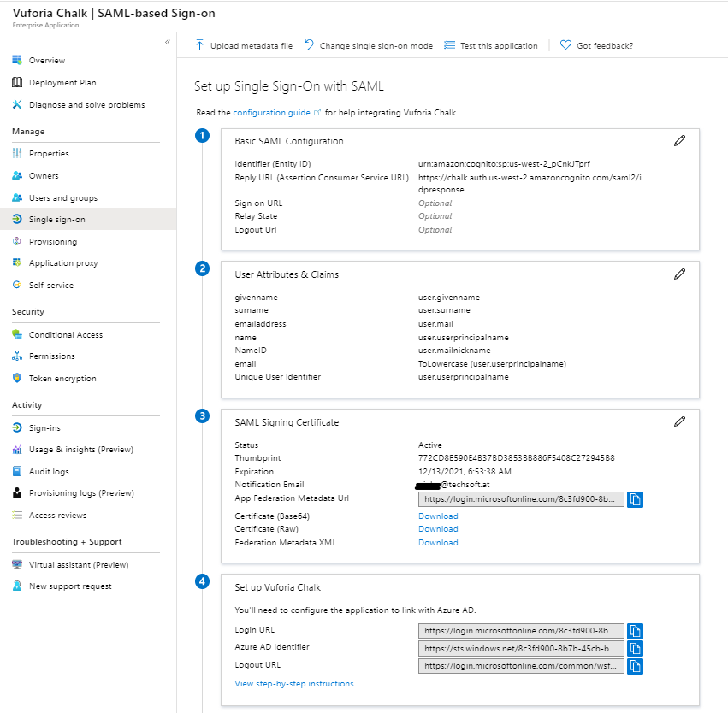This screenshot has width=728, height=713.
Task: Copy the Login URL value
Action: pos(635,631)
